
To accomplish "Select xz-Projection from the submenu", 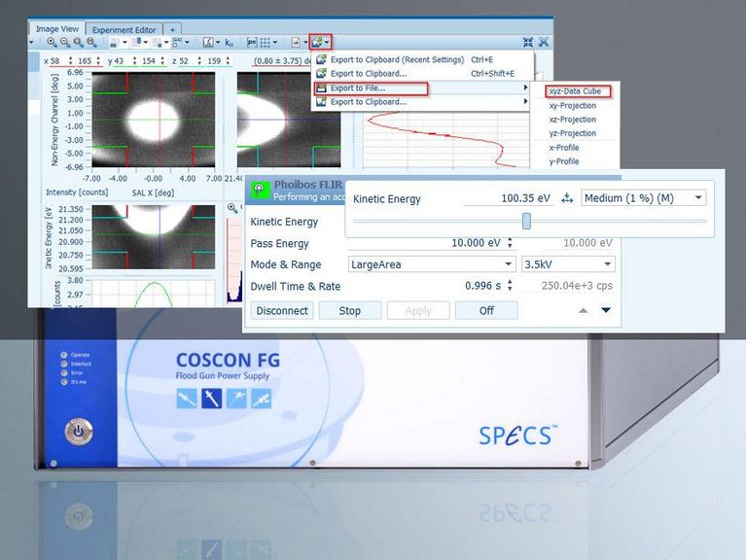I will [572, 120].
